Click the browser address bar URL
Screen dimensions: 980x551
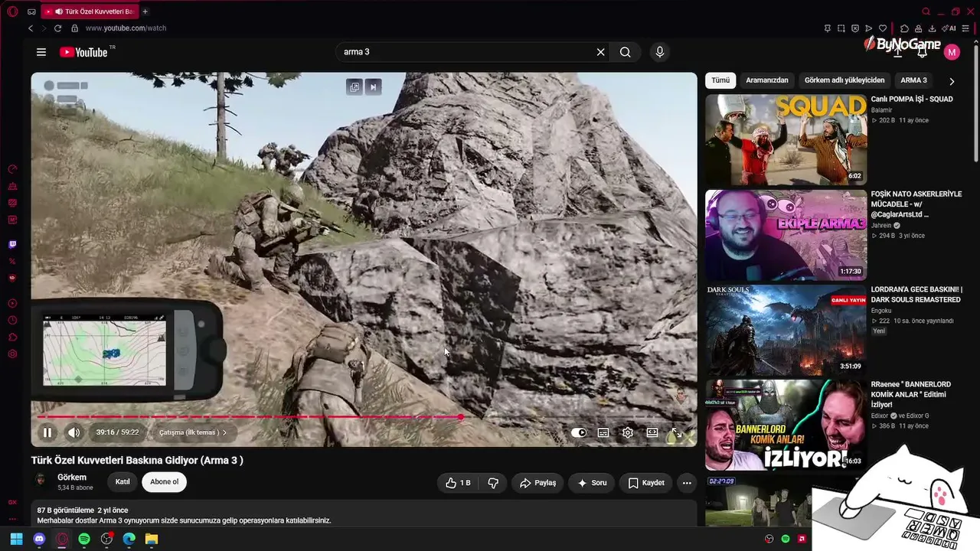pos(126,28)
